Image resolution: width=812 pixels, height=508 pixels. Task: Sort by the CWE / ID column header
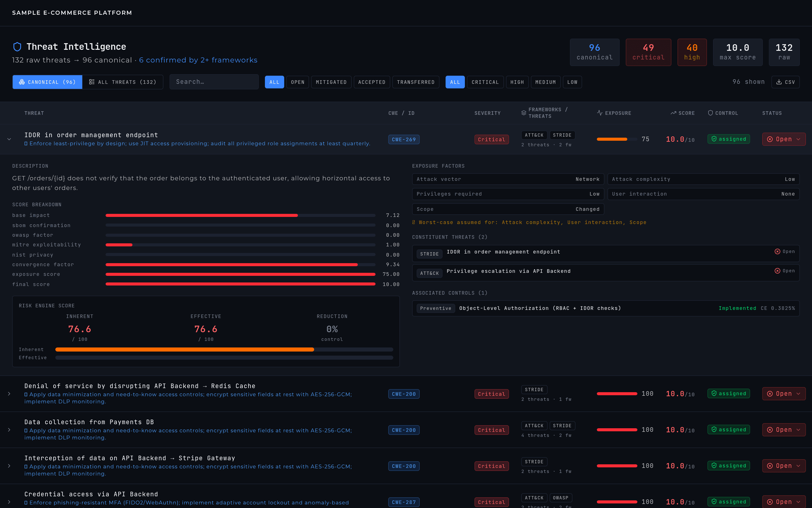pyautogui.click(x=401, y=113)
